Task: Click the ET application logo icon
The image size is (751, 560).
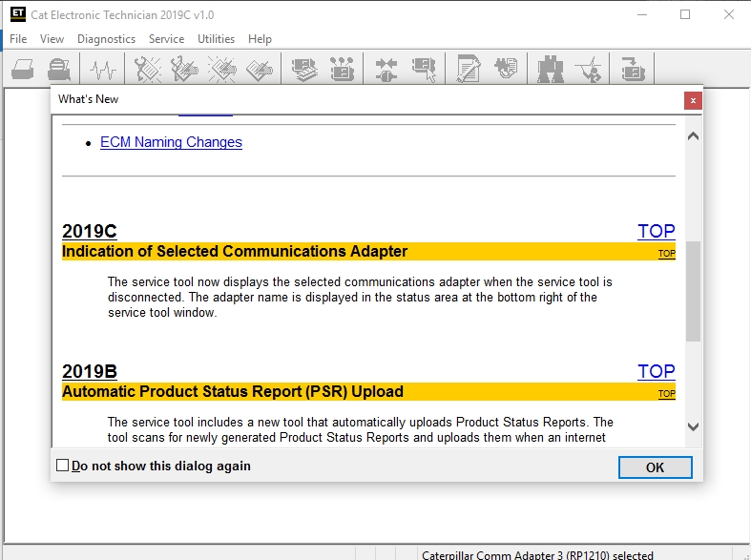Action: click(x=18, y=14)
